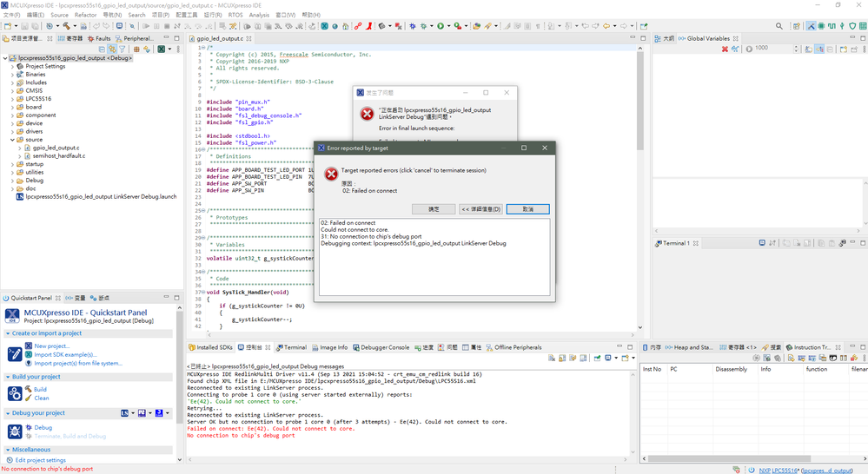Click the green chip perspective icon
The width and height of the screenshot is (868, 474).
pyautogui.click(x=821, y=26)
